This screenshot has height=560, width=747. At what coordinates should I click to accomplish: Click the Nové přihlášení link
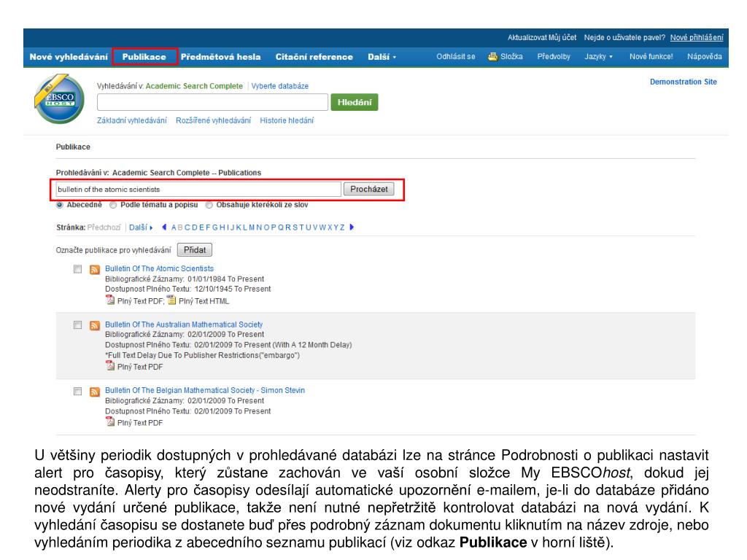697,38
